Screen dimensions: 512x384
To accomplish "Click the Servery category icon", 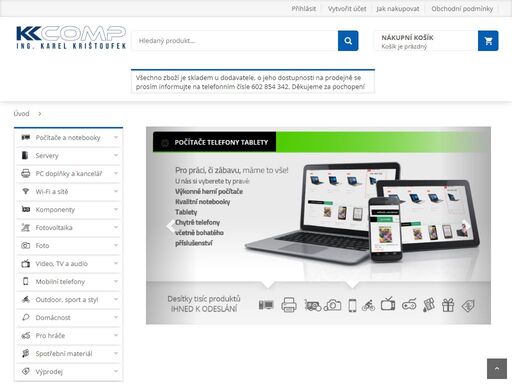I will [25, 155].
